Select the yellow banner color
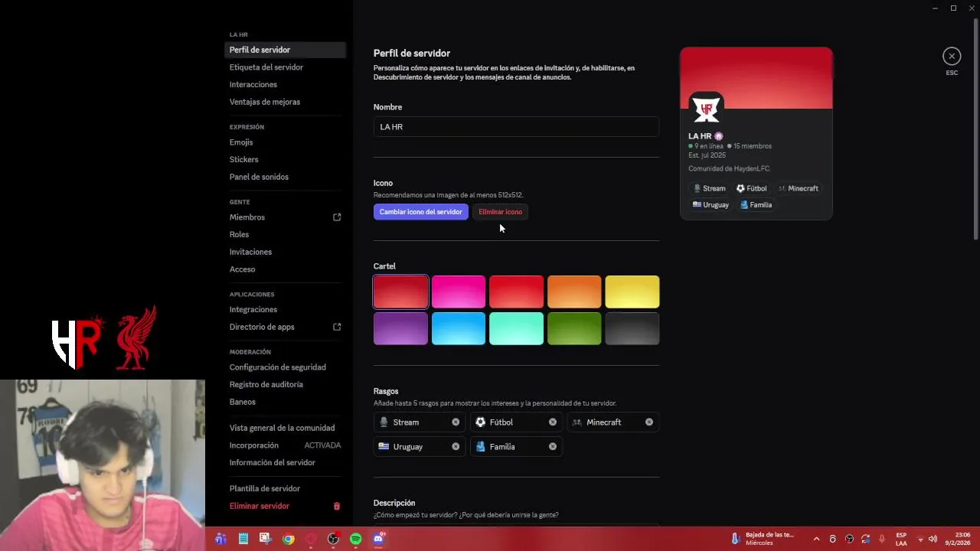Image resolution: width=980 pixels, height=551 pixels. [x=632, y=292]
